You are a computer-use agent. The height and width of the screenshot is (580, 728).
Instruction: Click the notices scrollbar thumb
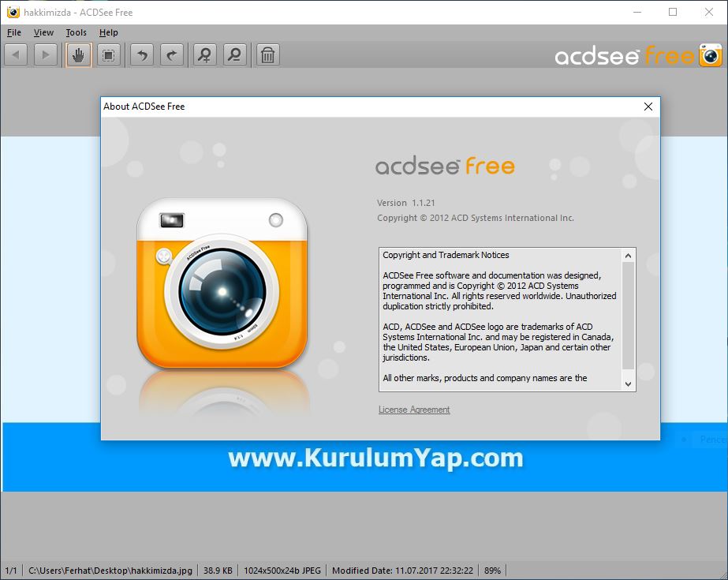[628, 316]
